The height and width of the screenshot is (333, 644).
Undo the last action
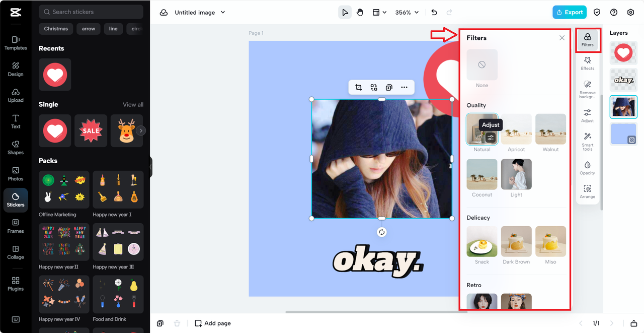434,13
